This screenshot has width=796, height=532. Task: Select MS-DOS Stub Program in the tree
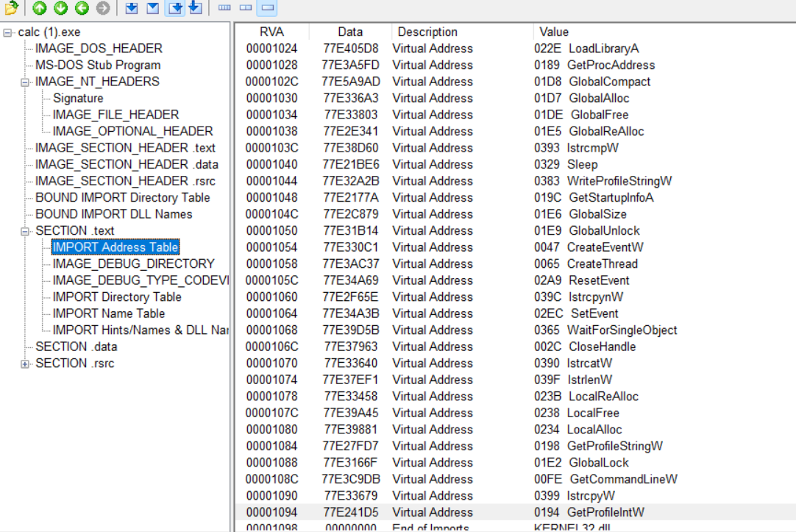click(x=98, y=65)
